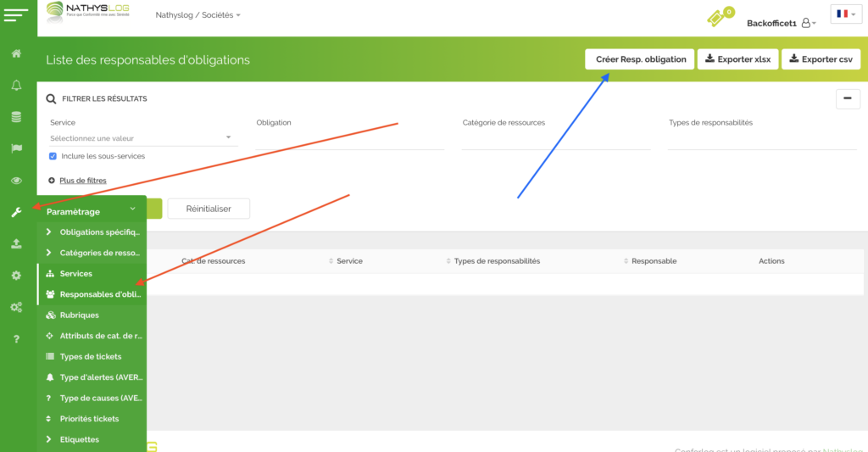This screenshot has width=868, height=452.
Task: Collapse the filter panel with minus button
Action: [x=848, y=99]
